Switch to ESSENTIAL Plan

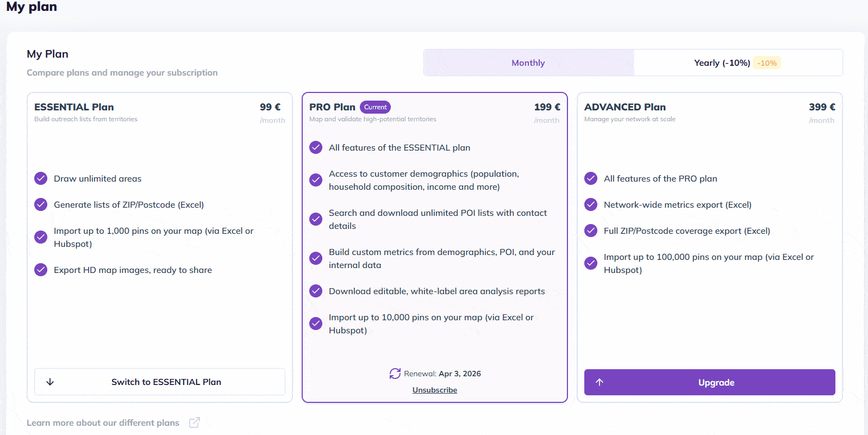[166, 382]
